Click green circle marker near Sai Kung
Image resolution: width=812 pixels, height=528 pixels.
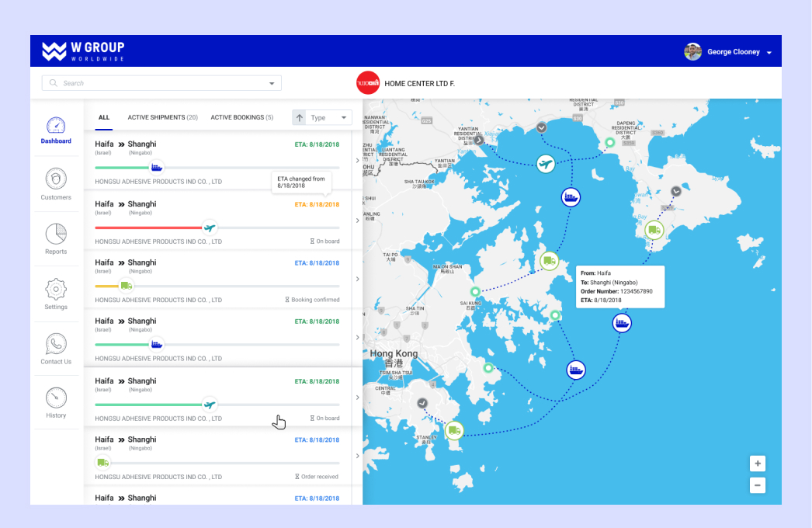point(475,292)
